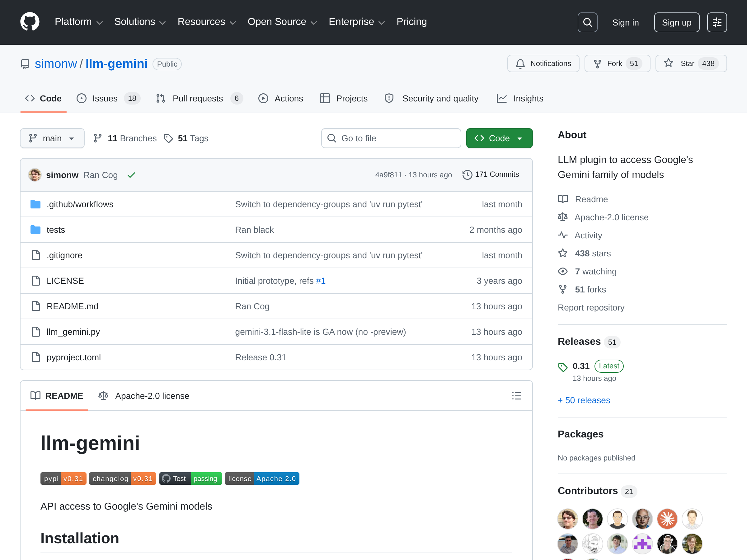
Task: Click simonw's avatar in commit row
Action: coord(35,175)
